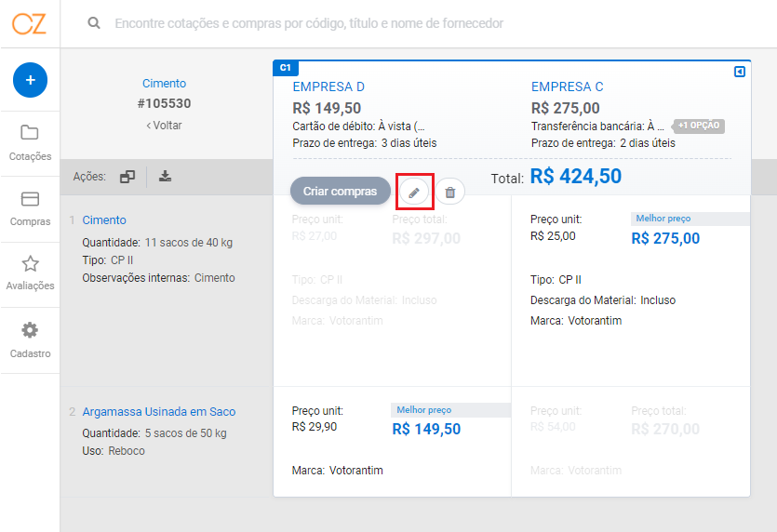
Task: Click the blue plus add button
Action: [30, 80]
